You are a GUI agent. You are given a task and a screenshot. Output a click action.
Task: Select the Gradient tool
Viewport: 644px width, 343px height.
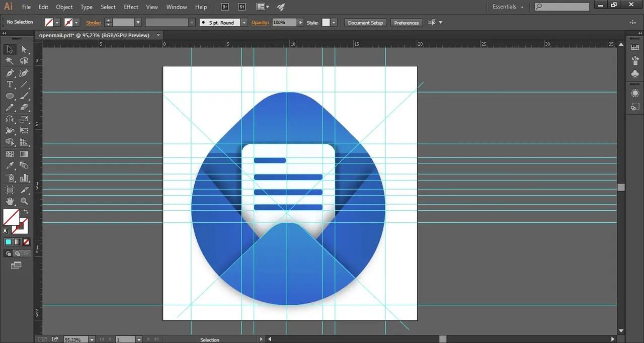(24, 154)
